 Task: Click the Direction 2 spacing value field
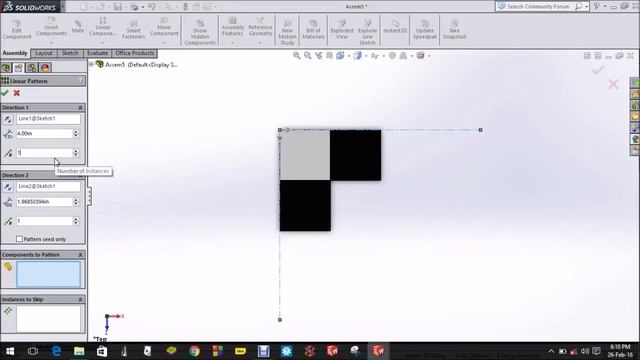pyautogui.click(x=44, y=202)
